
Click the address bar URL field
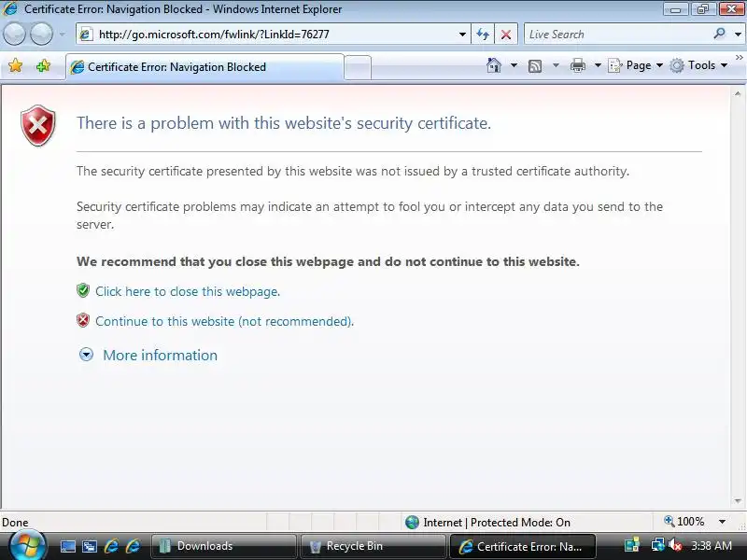pos(272,35)
